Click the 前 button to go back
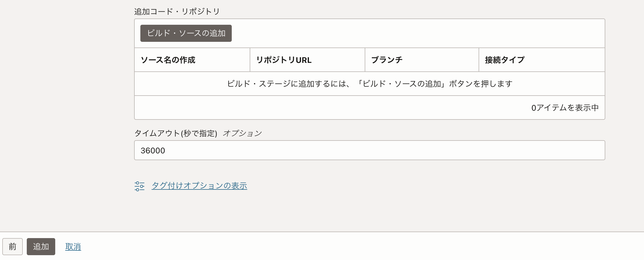This screenshot has height=260, width=644. 13,246
